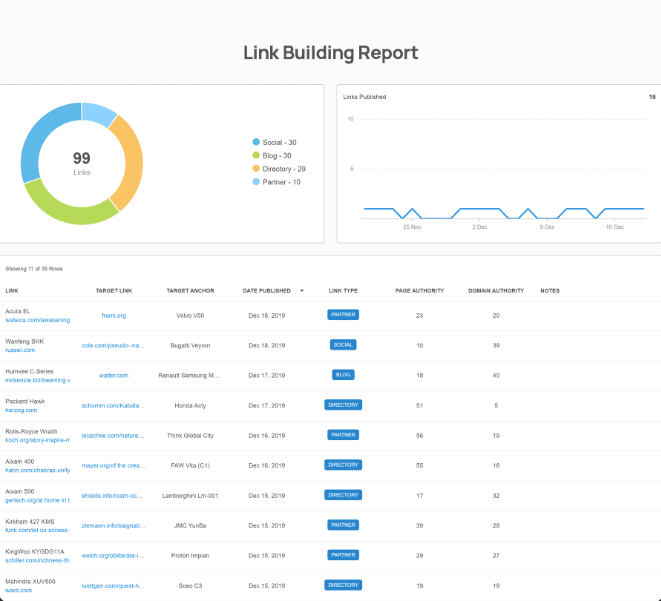The image size is (661, 601).
Task: Click the SOCIAL badge in Wanfeng SHK row
Action: (343, 345)
